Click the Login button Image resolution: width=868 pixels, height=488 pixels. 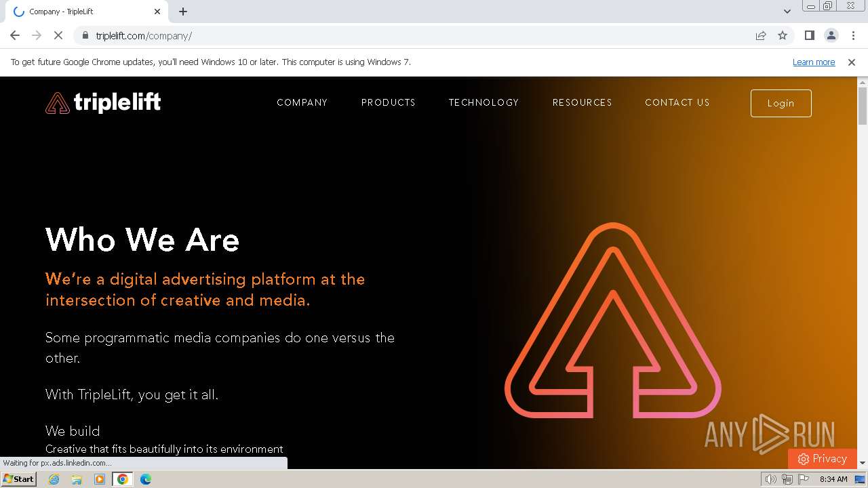click(x=781, y=103)
